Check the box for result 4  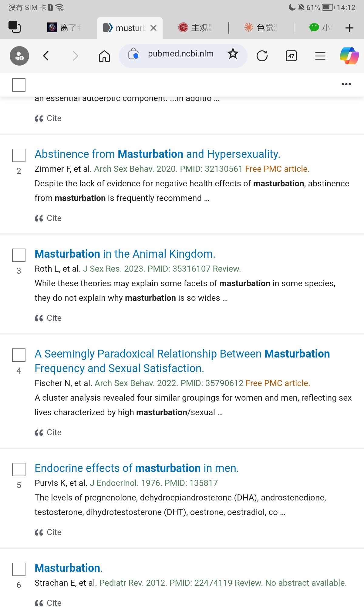point(19,355)
